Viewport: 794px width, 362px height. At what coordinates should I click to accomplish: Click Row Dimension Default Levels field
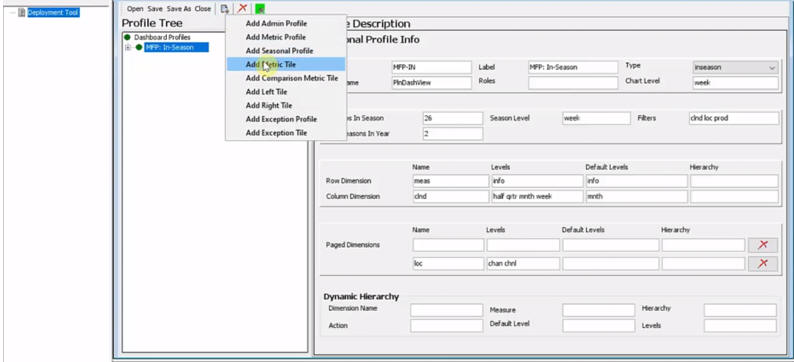click(x=637, y=181)
